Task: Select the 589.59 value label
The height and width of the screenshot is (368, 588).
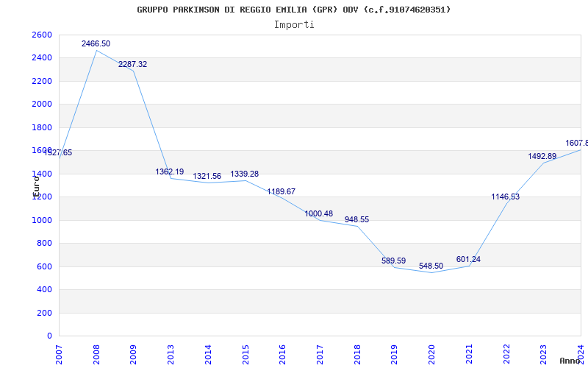Action: coord(393,261)
